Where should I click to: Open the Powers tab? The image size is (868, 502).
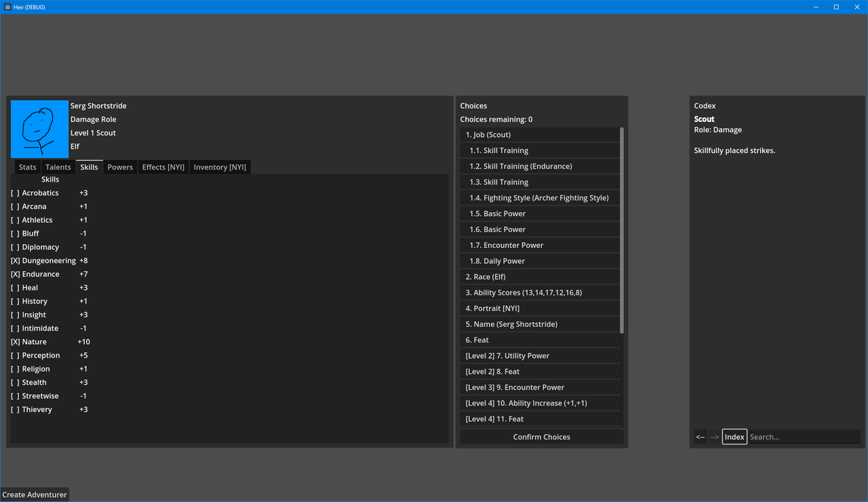[120, 167]
